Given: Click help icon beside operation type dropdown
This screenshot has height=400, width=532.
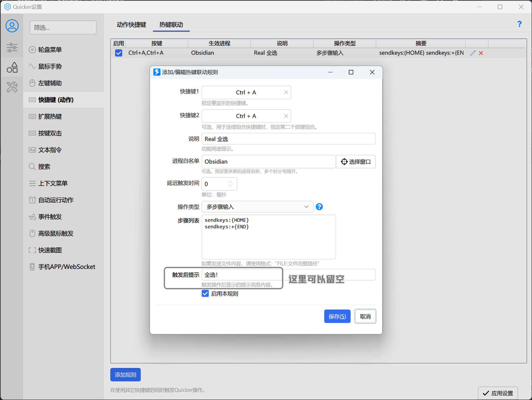Looking at the screenshot, I should [x=319, y=207].
